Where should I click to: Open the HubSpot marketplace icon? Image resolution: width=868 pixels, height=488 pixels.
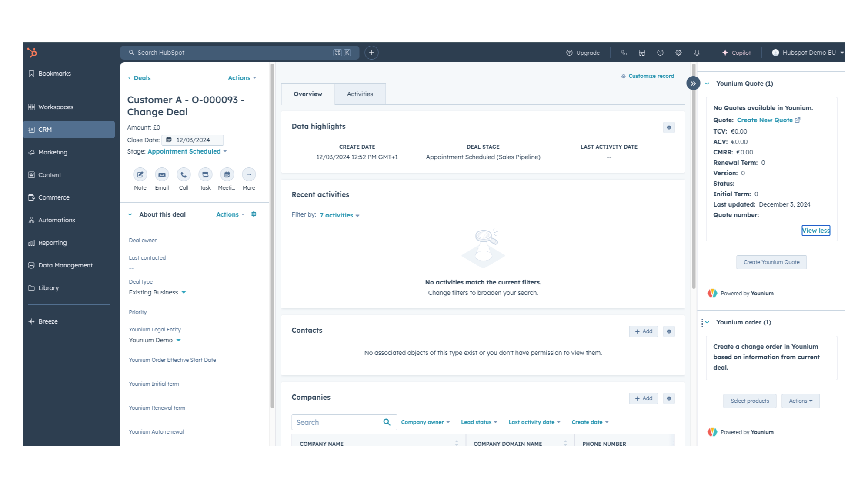point(642,53)
